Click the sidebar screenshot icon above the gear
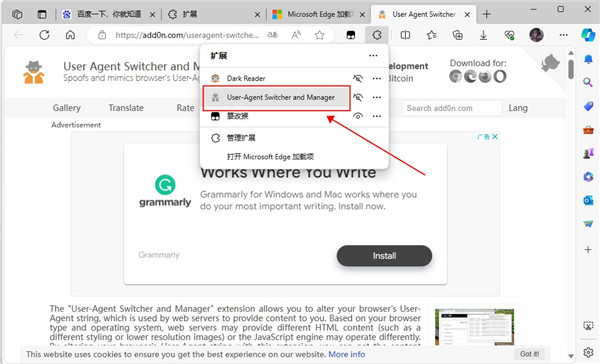The image size is (600, 364). [588, 326]
